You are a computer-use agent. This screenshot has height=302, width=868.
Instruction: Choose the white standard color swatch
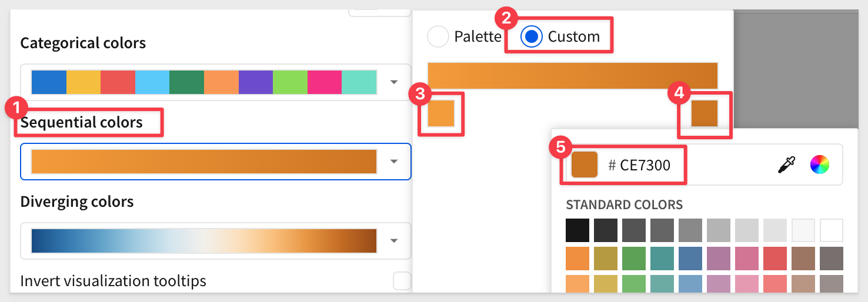pyautogui.click(x=832, y=230)
